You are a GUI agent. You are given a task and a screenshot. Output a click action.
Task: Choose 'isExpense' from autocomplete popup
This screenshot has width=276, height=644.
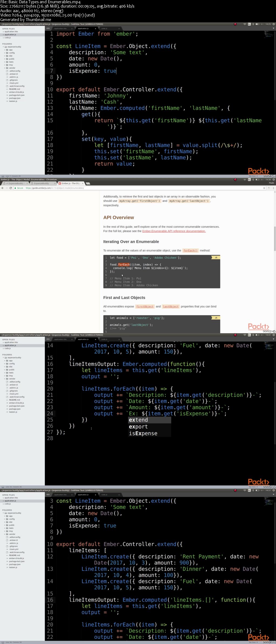(149, 434)
